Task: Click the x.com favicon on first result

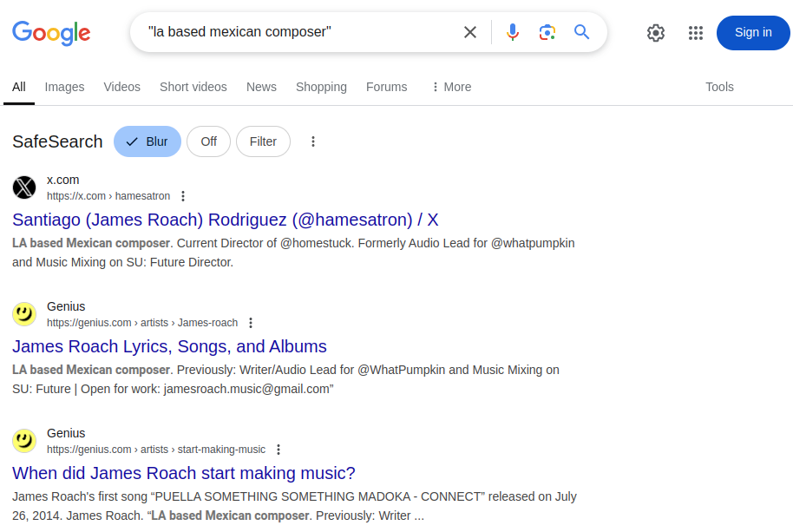Action: click(24, 187)
